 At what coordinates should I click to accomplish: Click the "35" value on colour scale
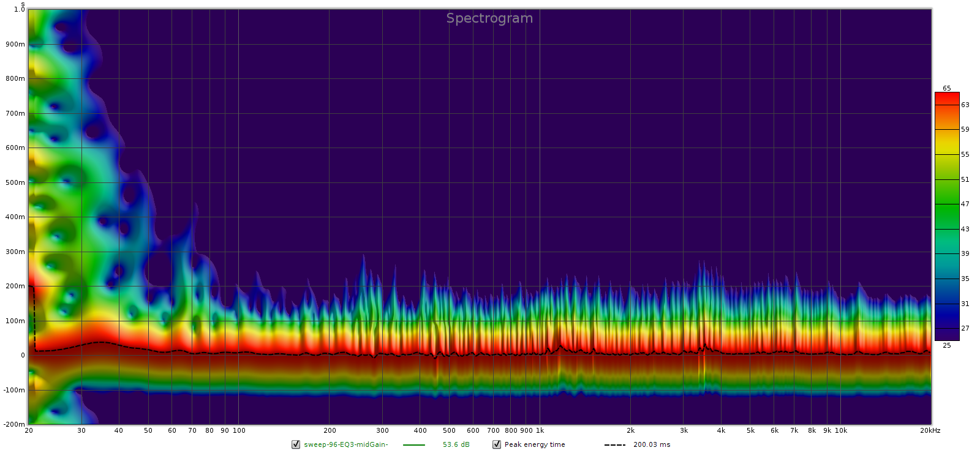(x=965, y=279)
